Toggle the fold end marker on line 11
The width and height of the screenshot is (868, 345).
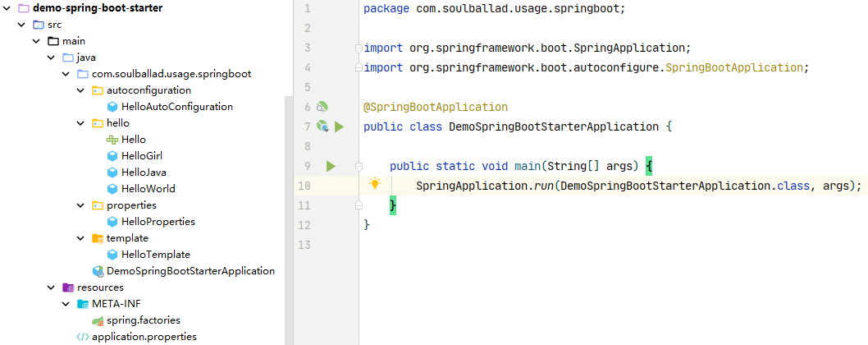359,205
